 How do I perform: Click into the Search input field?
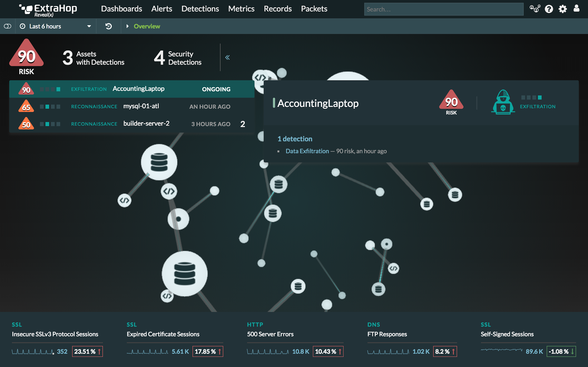click(443, 9)
